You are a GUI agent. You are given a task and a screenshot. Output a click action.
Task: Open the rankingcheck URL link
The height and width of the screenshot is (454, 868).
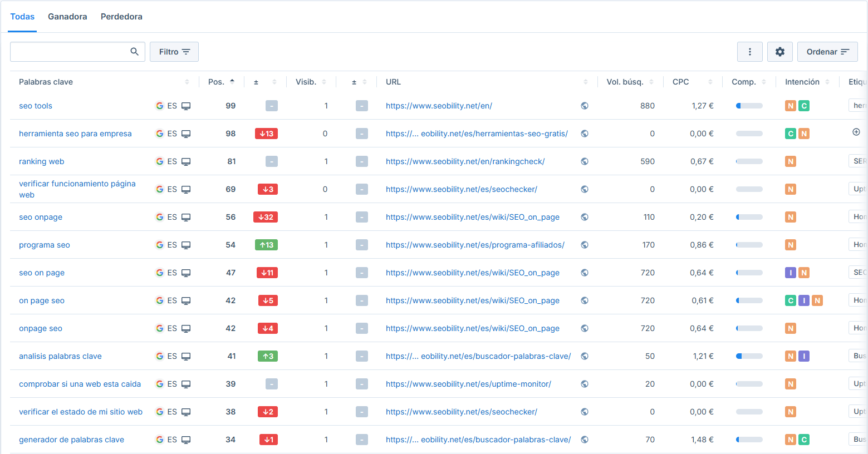click(465, 161)
